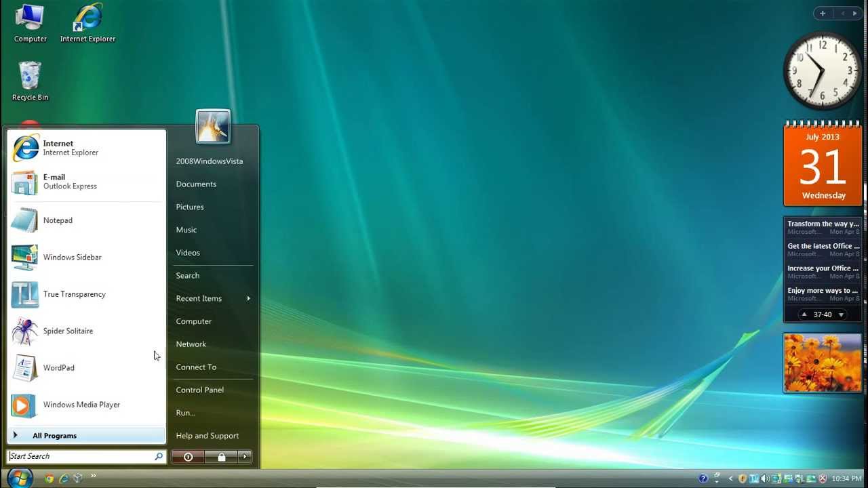Click the taskbar clock showing 10:34 PM

(x=846, y=479)
